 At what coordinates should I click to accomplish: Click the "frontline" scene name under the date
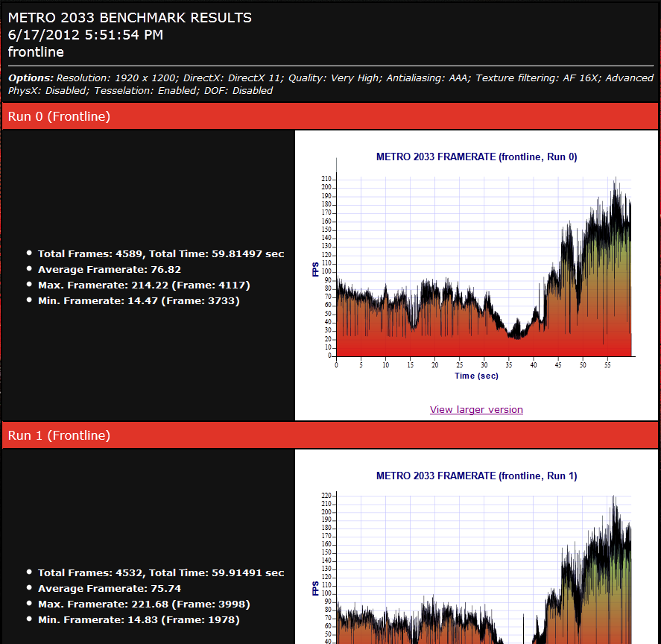click(36, 52)
